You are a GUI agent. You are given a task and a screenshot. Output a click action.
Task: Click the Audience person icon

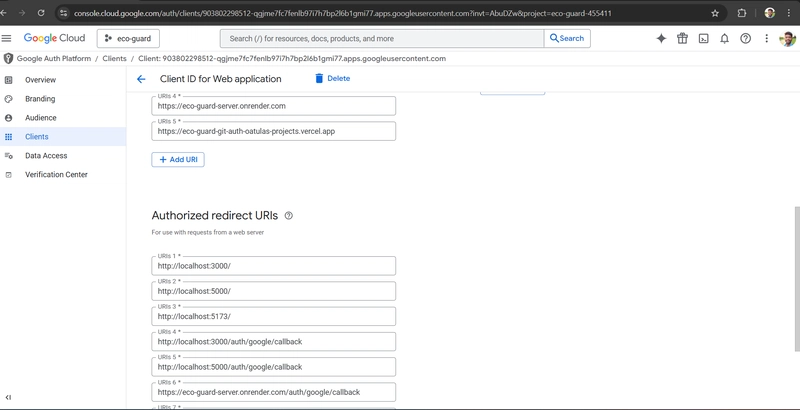tap(8, 118)
